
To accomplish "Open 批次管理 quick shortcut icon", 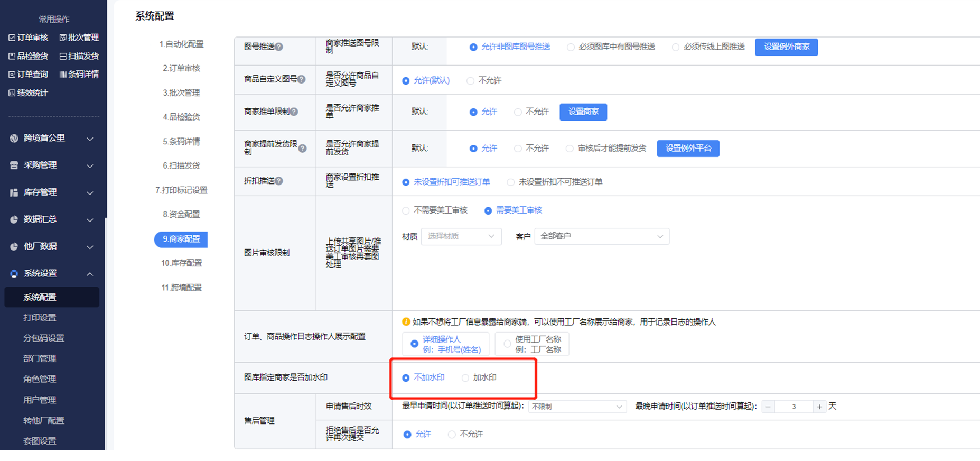I will pos(63,38).
